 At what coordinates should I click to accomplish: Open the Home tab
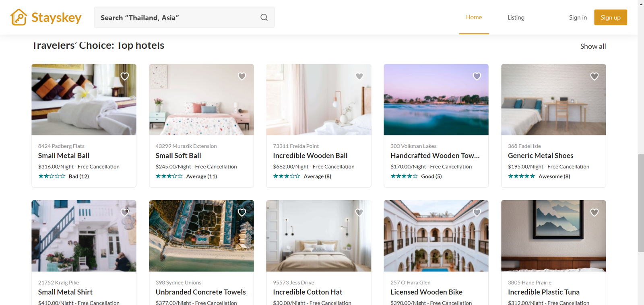[x=474, y=17]
